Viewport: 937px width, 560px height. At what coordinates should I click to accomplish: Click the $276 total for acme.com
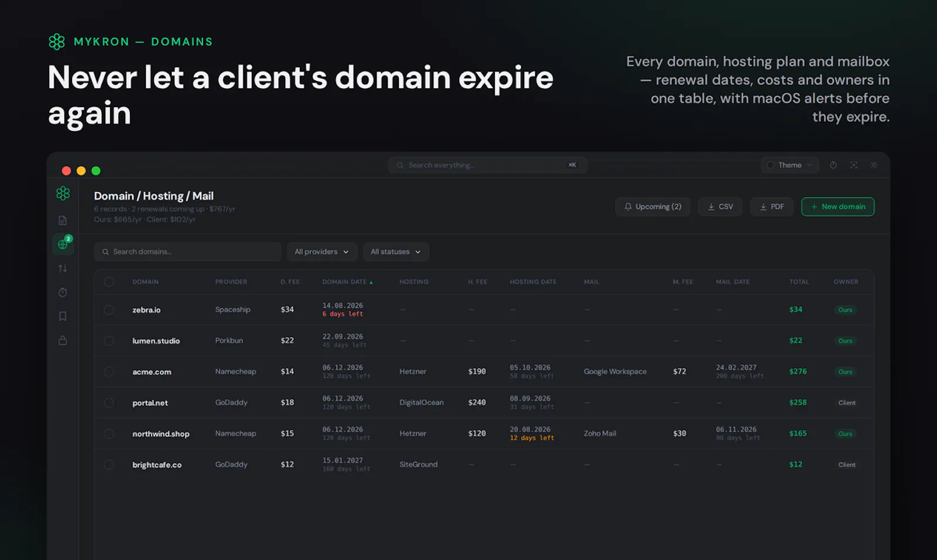click(798, 372)
